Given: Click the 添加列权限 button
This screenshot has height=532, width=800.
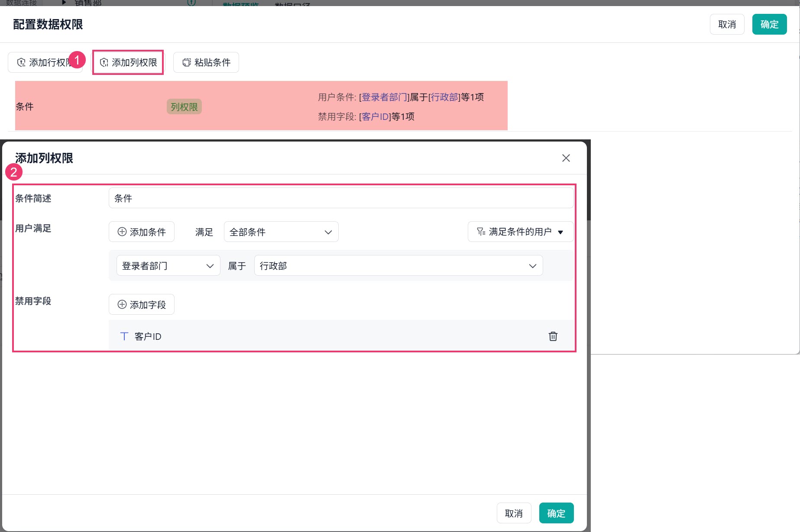Looking at the screenshot, I should click(128, 62).
